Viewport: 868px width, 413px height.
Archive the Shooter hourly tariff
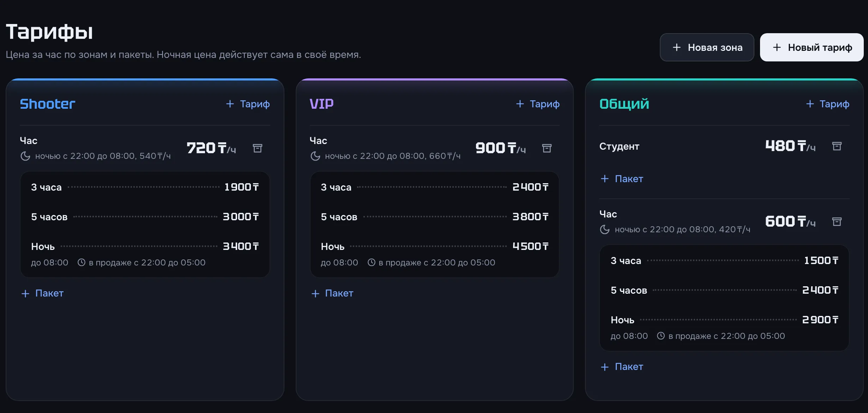coord(258,148)
